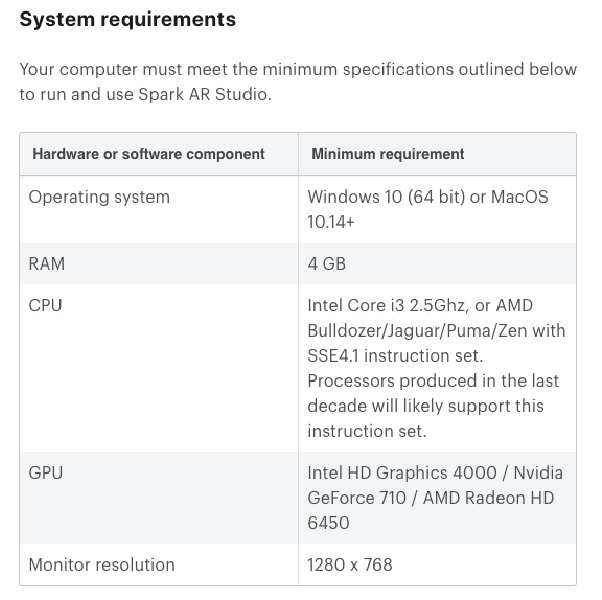
Task: Click the System requirements heading
Action: [128, 19]
